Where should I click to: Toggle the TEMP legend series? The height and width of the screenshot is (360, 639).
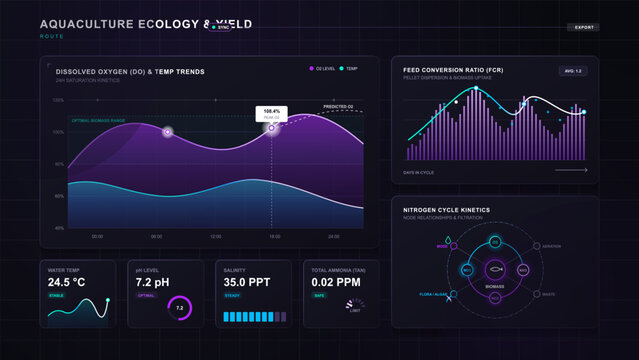click(348, 68)
